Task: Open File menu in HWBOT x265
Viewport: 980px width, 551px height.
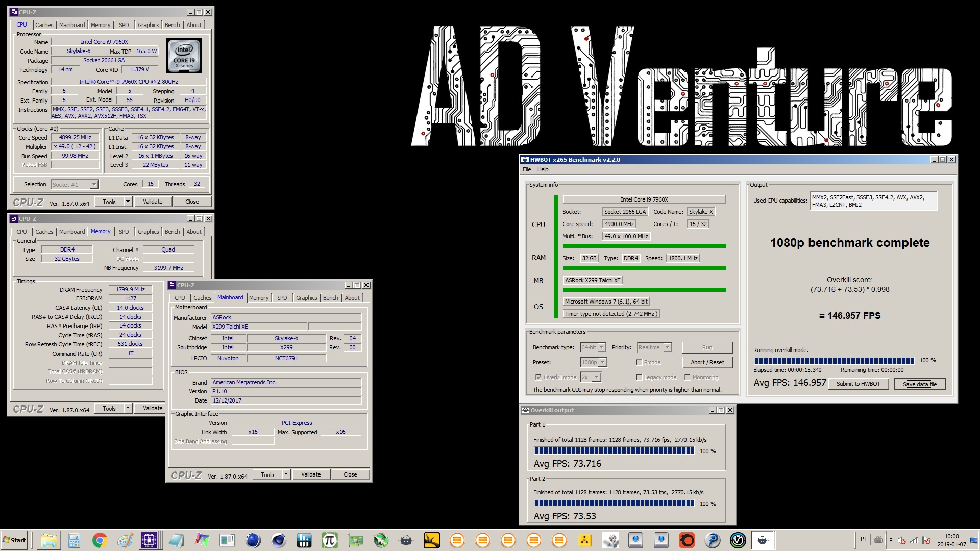Action: (x=527, y=169)
